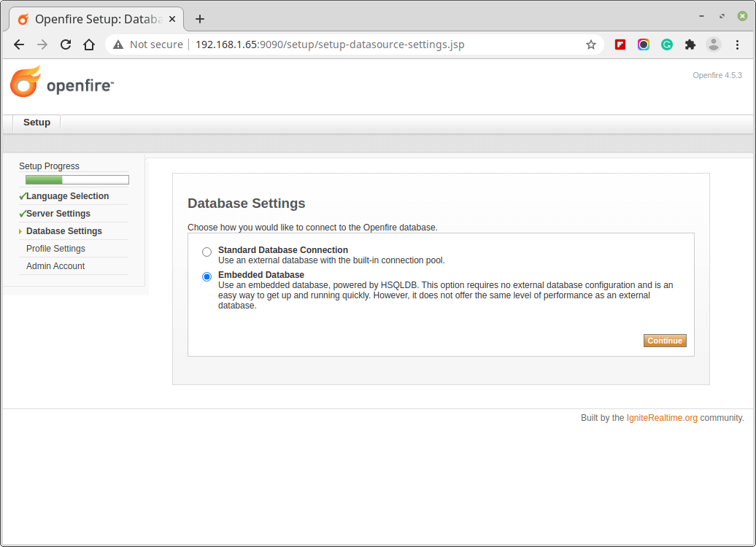Open Chrome's three-dot menu

737,44
